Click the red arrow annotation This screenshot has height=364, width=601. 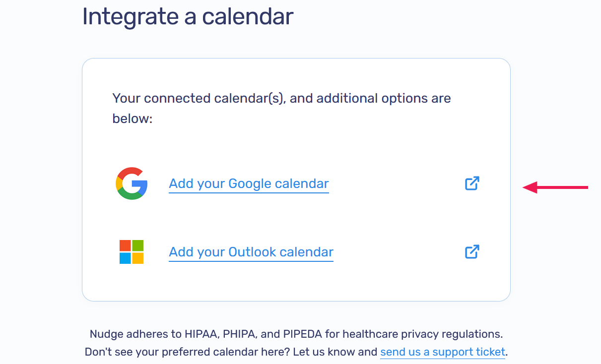coord(555,187)
